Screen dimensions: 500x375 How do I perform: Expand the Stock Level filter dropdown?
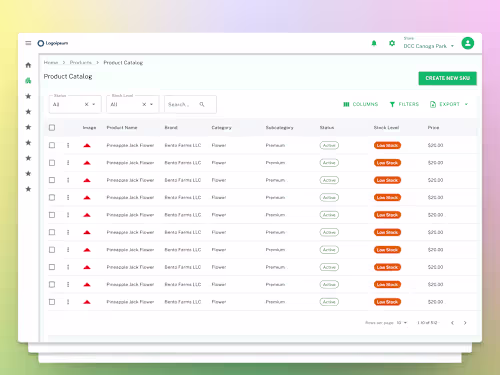point(151,104)
